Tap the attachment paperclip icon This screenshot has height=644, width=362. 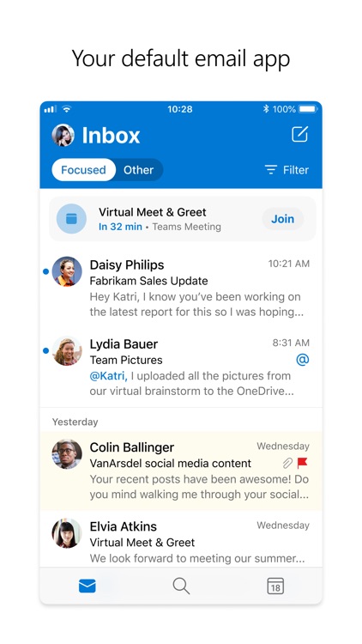(x=287, y=464)
